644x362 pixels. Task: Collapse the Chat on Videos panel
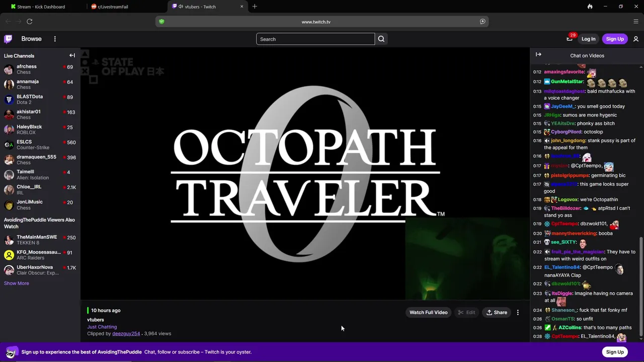pos(538,54)
